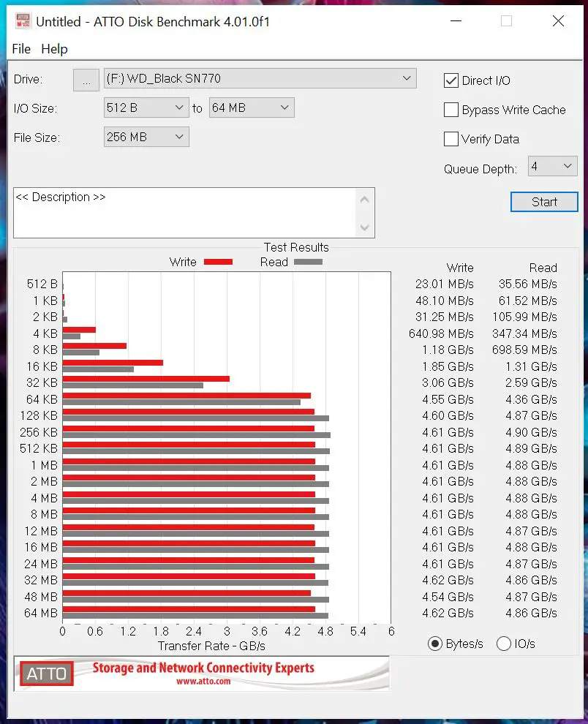Click the Description scroll up arrow
The width and height of the screenshot is (588, 724).
pyautogui.click(x=364, y=200)
